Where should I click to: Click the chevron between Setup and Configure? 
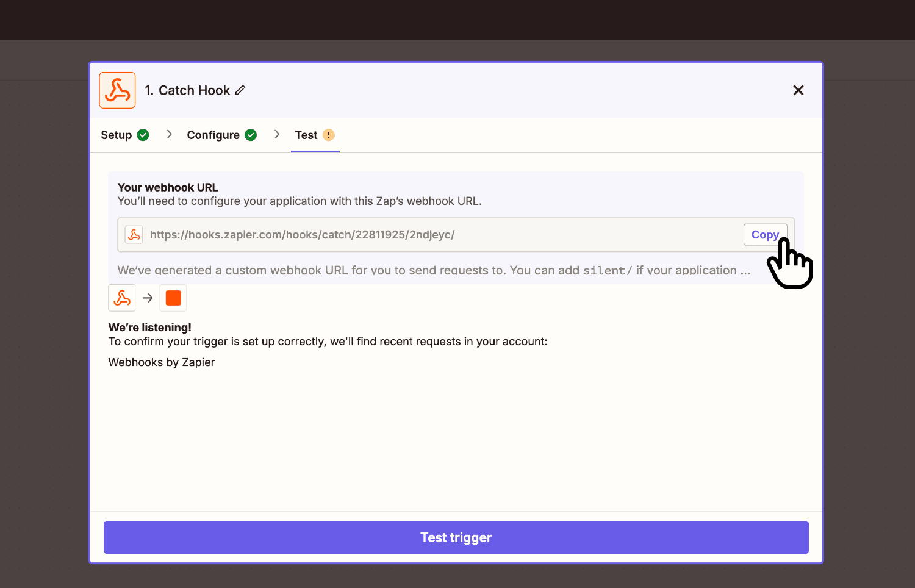[169, 134]
